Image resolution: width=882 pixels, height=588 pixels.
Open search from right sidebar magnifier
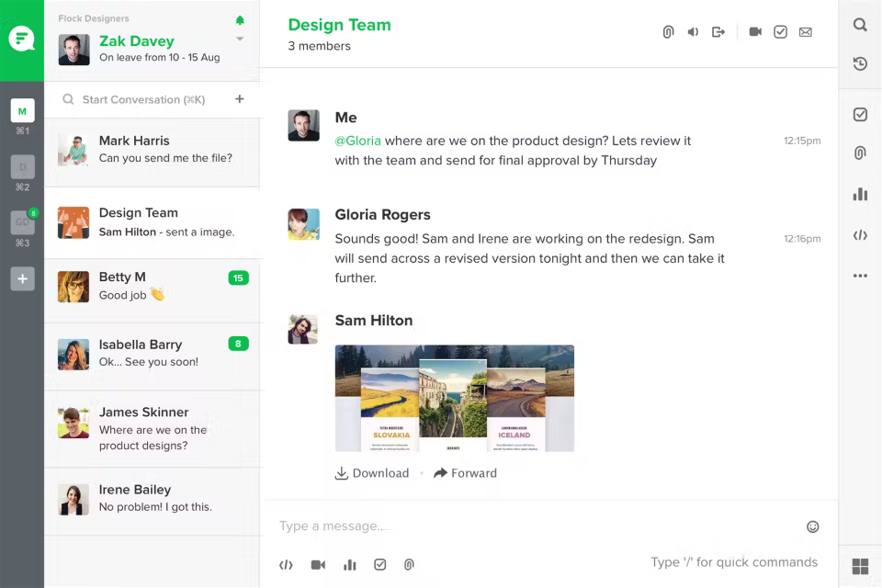[x=860, y=25]
